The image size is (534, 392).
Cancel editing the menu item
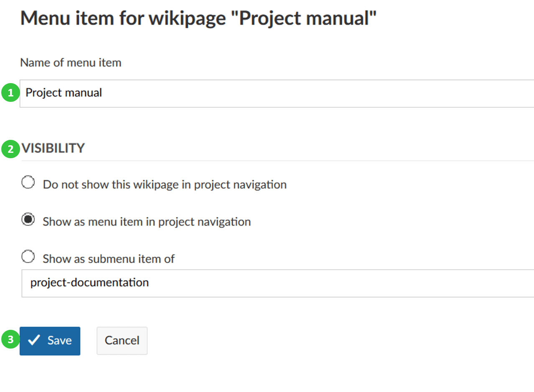(x=122, y=341)
